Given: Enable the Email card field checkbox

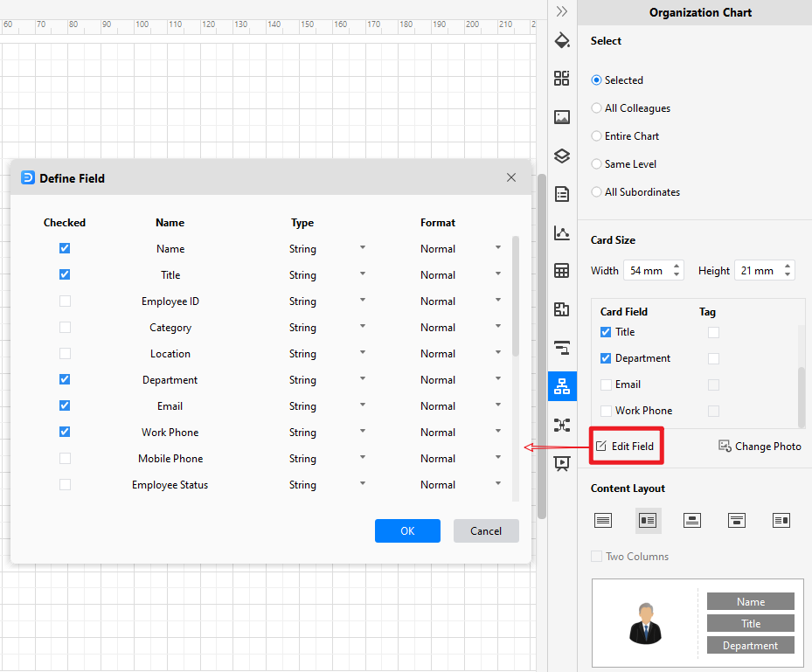Looking at the screenshot, I should click(x=606, y=384).
